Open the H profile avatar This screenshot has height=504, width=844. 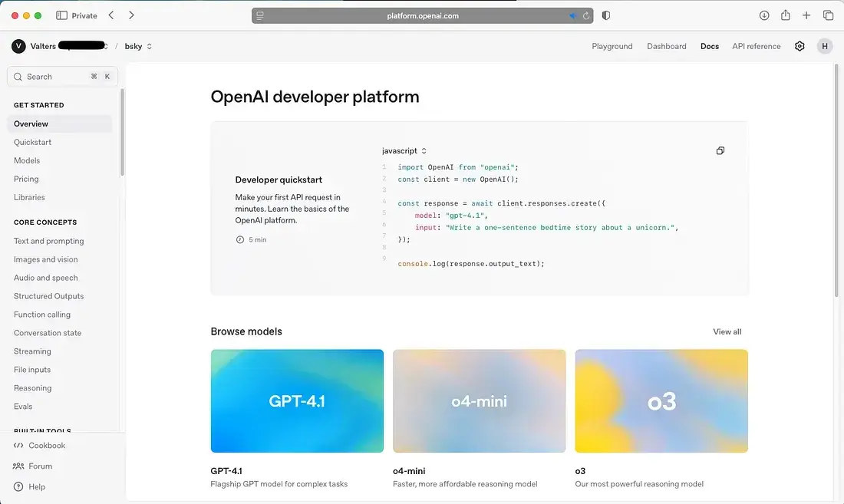[x=824, y=46]
